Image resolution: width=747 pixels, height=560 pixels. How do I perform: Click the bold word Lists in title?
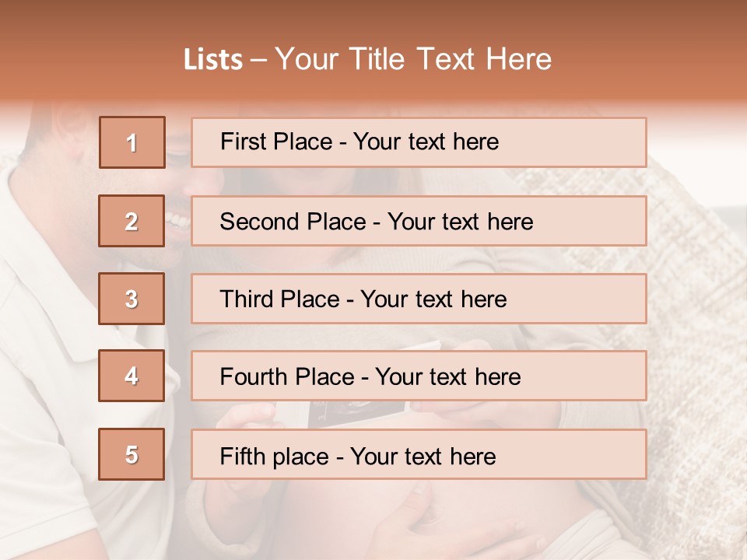coord(213,60)
